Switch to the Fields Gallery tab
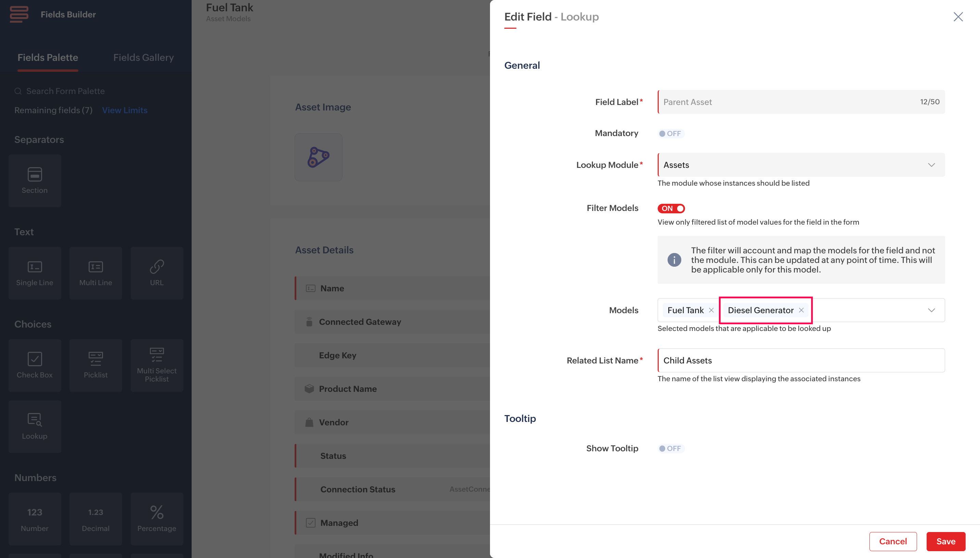The image size is (980, 558). 143,57
